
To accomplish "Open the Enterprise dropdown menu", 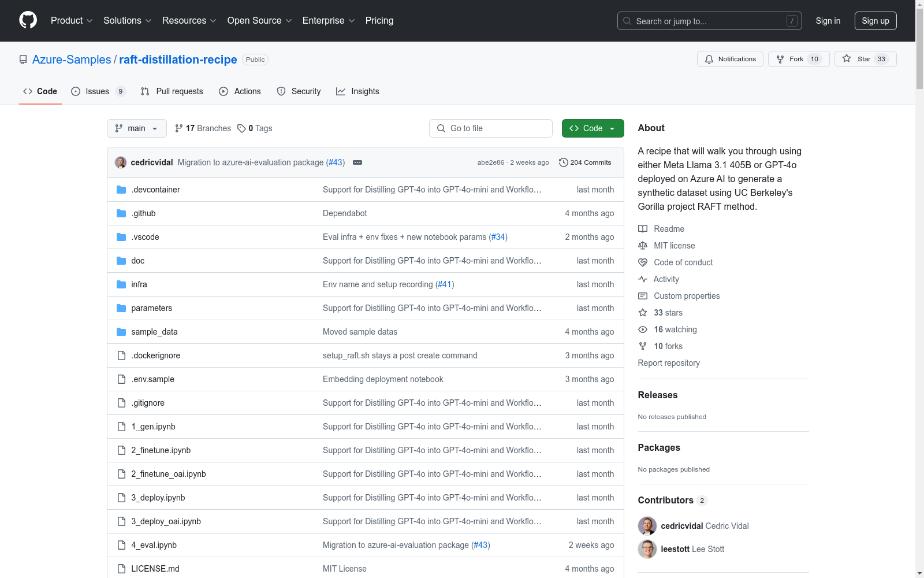I will click(329, 21).
